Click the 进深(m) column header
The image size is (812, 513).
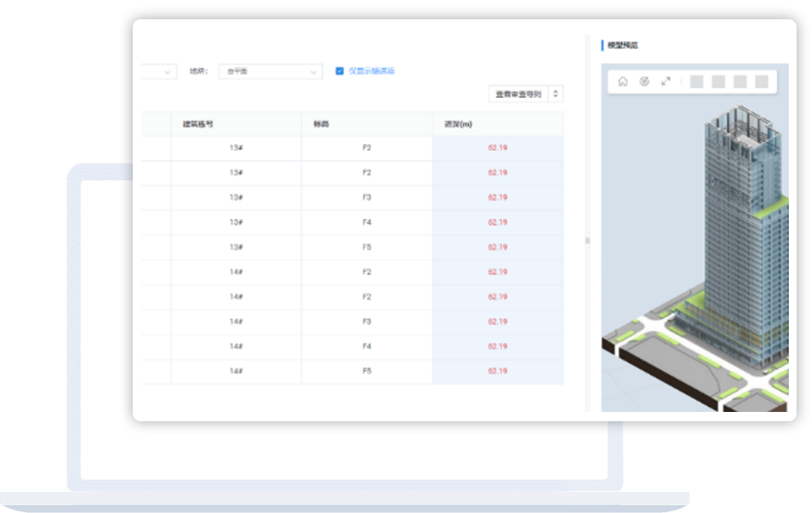(x=498, y=124)
